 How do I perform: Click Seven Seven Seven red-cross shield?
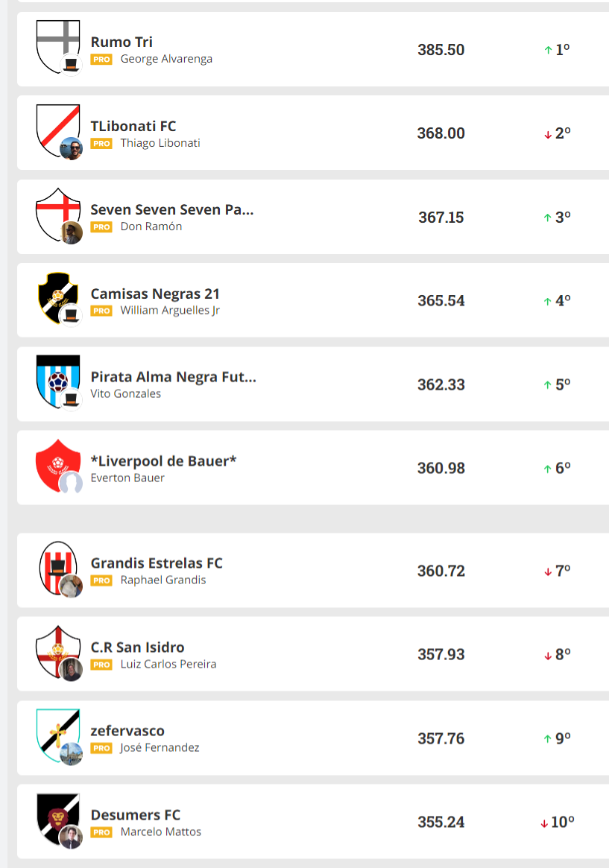point(56,212)
